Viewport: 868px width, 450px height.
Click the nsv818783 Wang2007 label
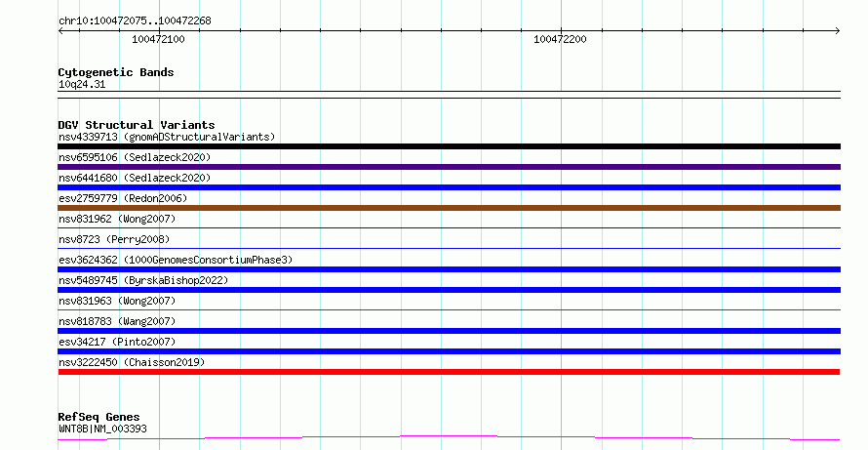coord(117,321)
